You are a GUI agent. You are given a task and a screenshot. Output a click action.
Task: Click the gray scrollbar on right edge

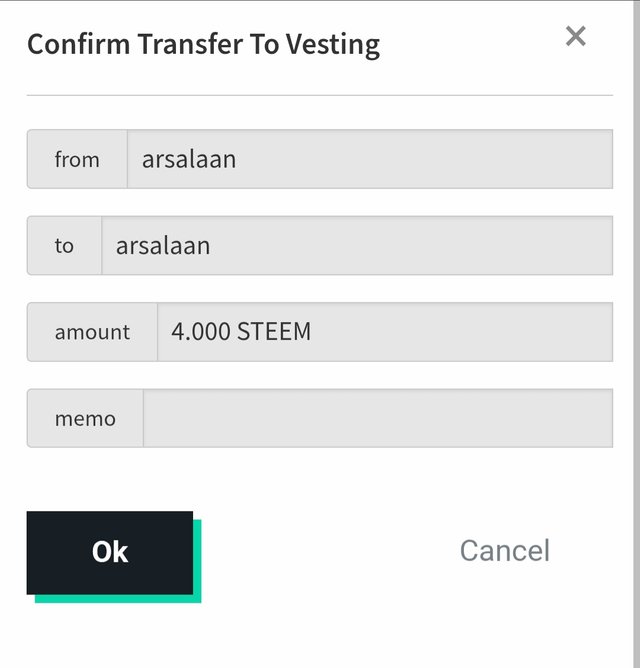[637, 334]
